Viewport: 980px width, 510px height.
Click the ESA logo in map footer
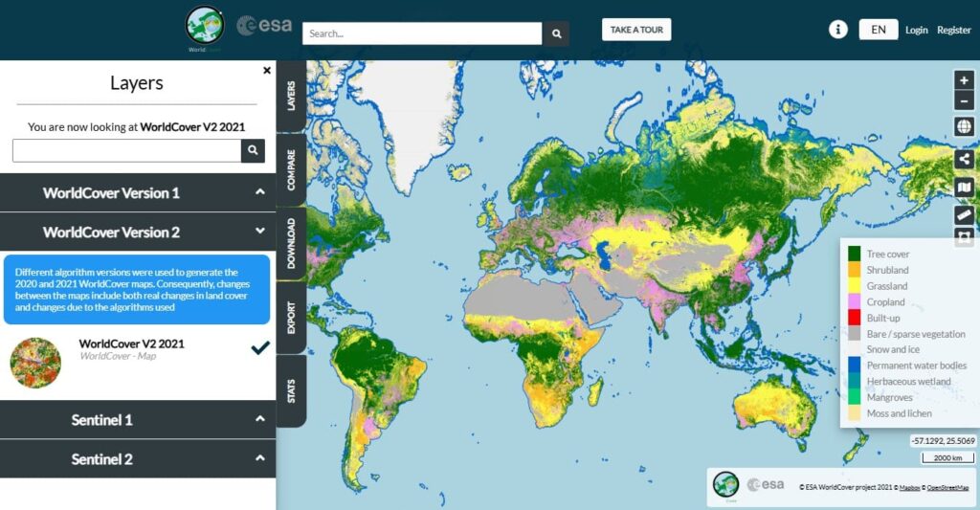coord(766,485)
